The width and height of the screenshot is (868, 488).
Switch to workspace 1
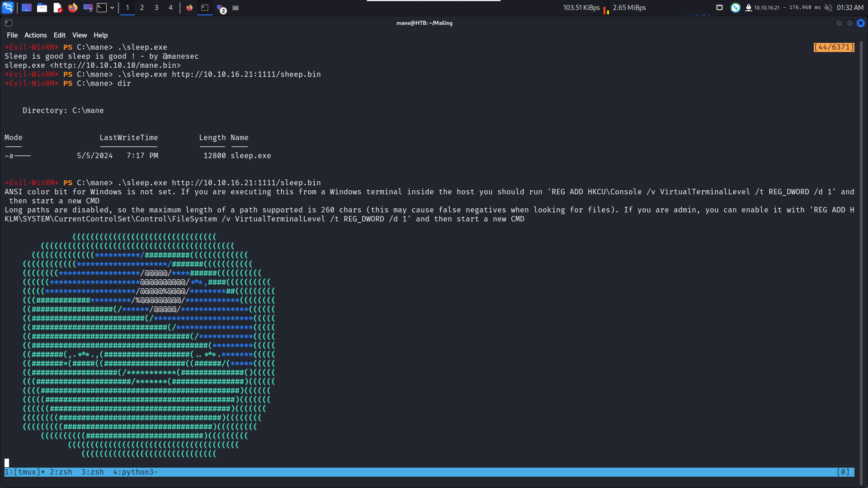click(127, 8)
